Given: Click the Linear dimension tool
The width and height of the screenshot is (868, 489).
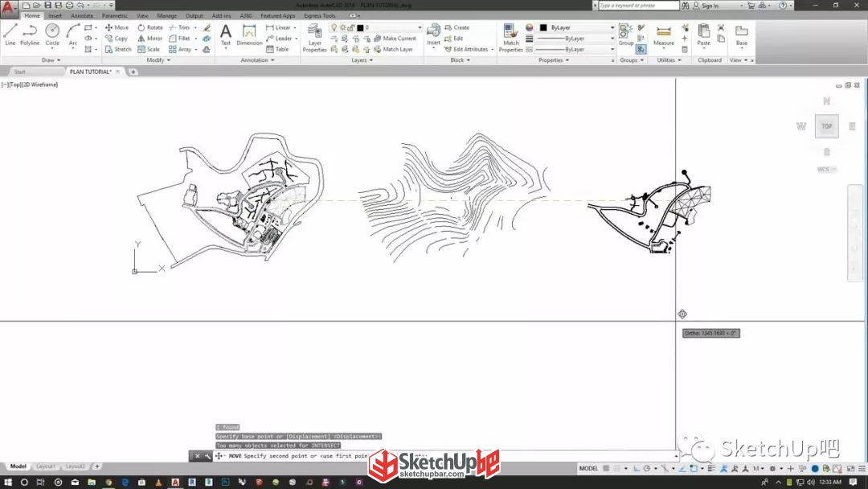Looking at the screenshot, I should pyautogui.click(x=278, y=27).
